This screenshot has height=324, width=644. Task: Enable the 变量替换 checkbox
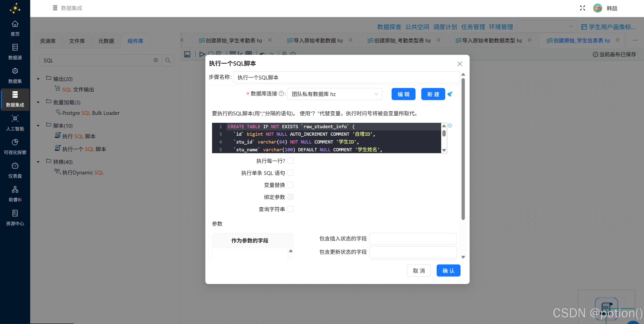290,185
